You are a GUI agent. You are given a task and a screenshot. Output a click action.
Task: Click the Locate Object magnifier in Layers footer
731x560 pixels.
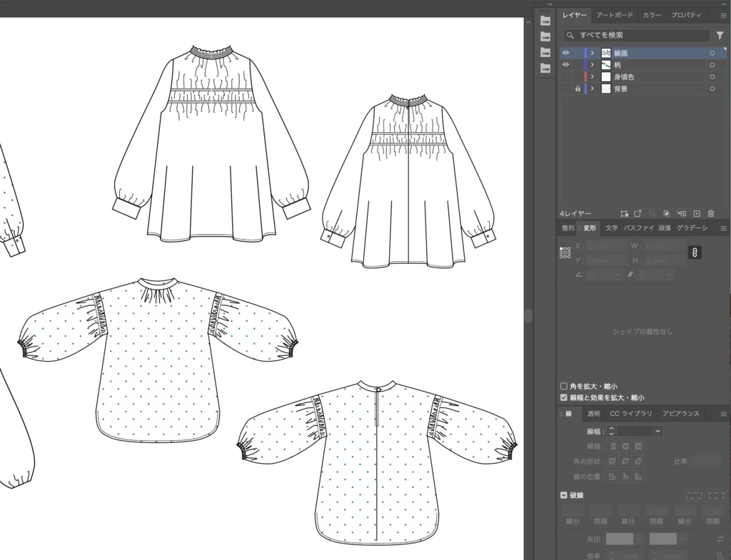click(652, 213)
